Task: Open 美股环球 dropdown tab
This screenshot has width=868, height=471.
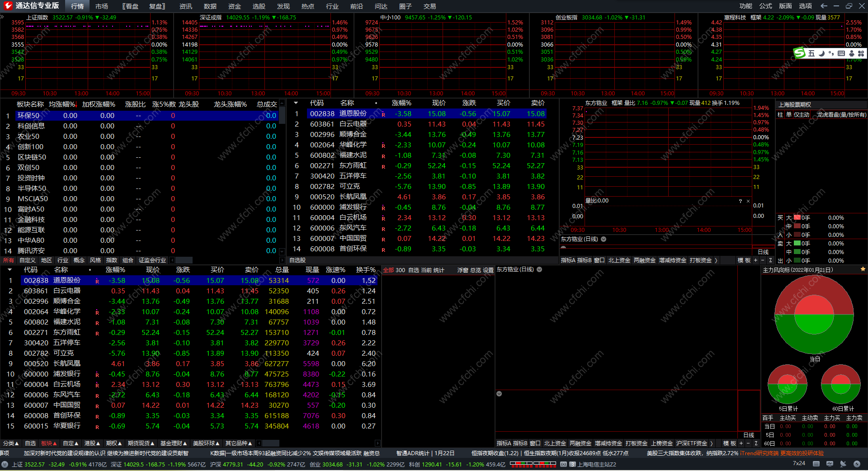Action: (207, 443)
